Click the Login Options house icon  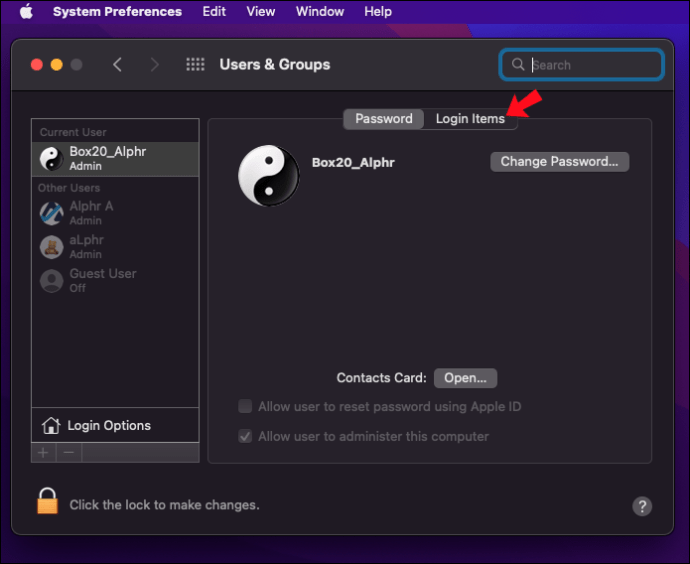click(x=51, y=425)
